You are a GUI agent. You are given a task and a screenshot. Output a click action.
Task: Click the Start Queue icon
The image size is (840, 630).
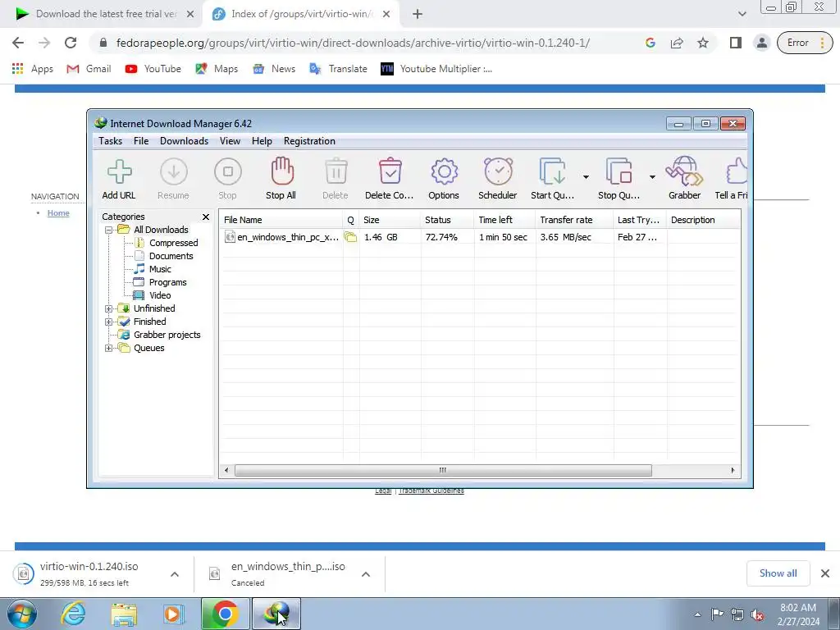(552, 172)
